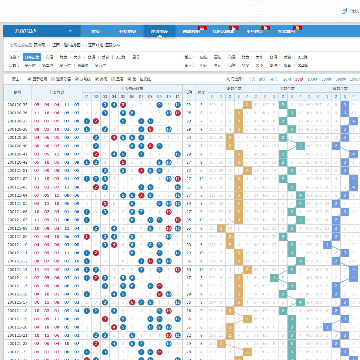
Task: Click the teal highlighted cell in the first data row
Action: coord(283,105)
